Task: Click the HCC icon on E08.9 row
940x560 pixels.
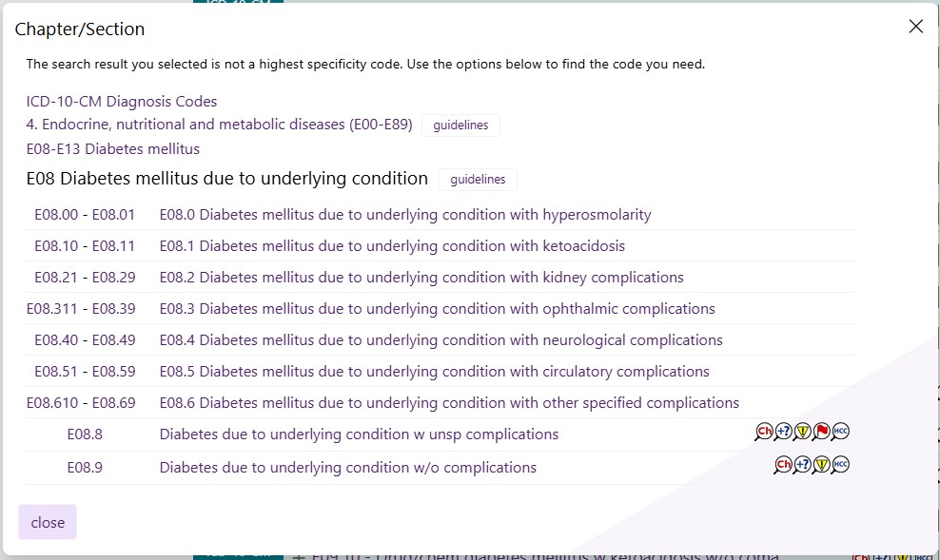Action: (x=840, y=465)
